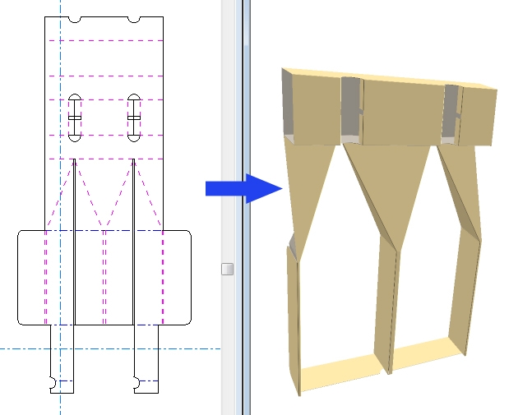
Task: Click the rounded left edge of wide panel
Action: (18, 278)
